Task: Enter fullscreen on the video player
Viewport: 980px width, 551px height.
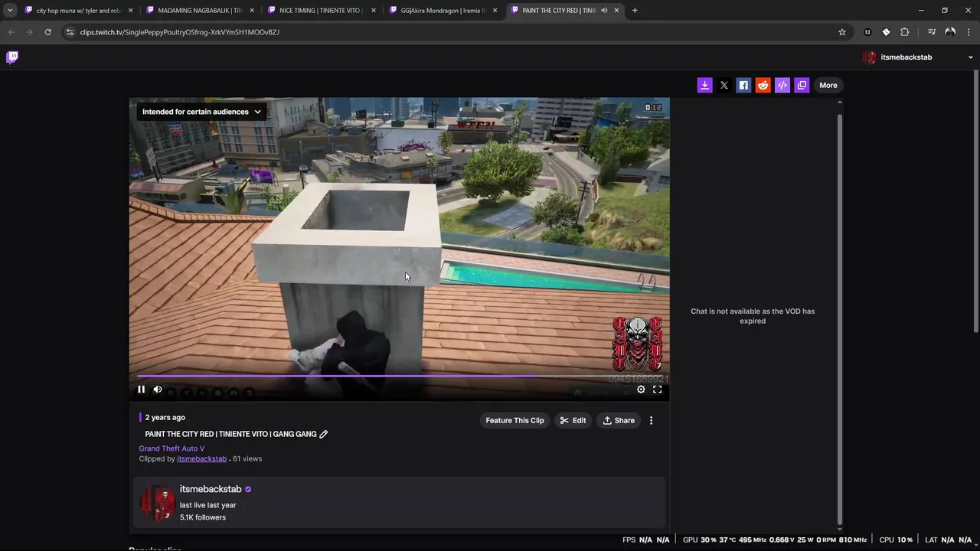Action: point(657,390)
